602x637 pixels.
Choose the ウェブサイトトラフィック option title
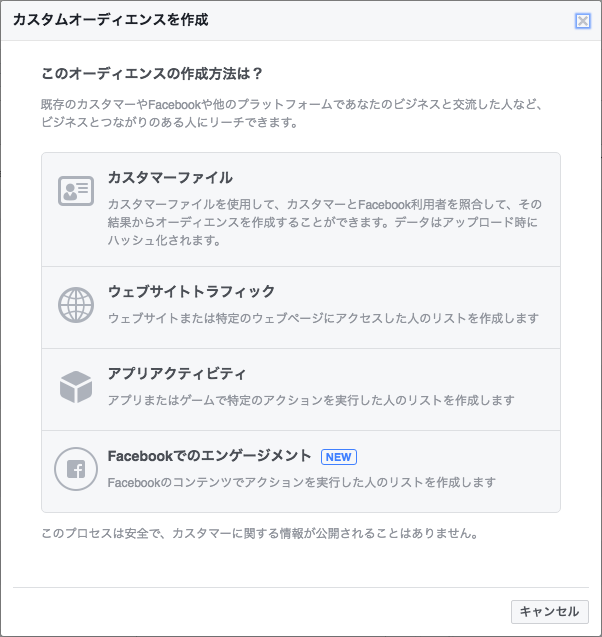(191, 291)
